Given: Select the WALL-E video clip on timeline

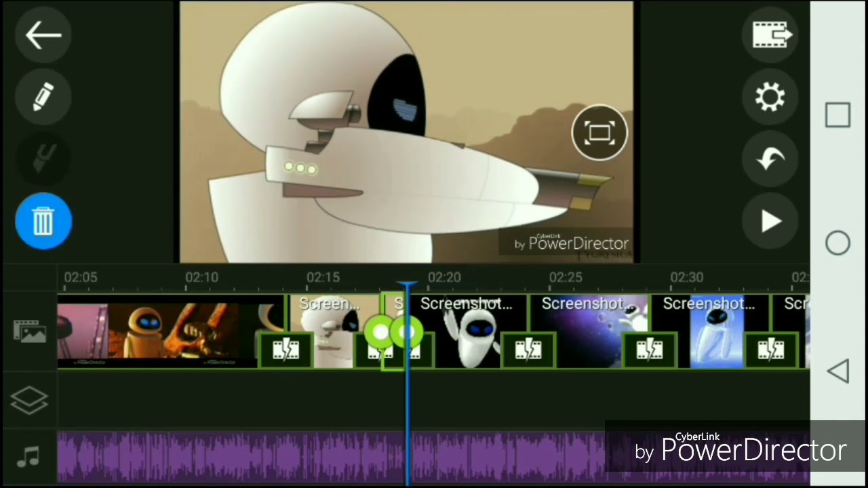Looking at the screenshot, I should coord(171,331).
